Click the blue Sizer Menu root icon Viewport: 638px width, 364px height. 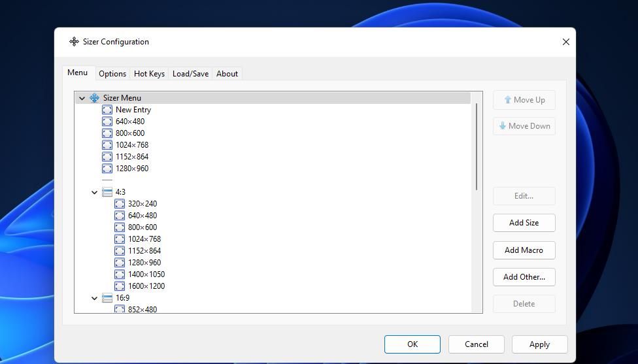coord(94,98)
